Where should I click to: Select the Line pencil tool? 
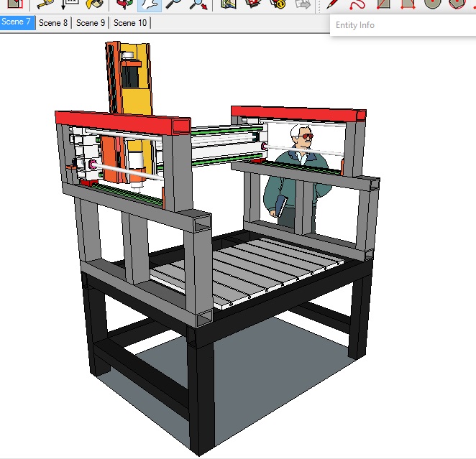(332, 4)
